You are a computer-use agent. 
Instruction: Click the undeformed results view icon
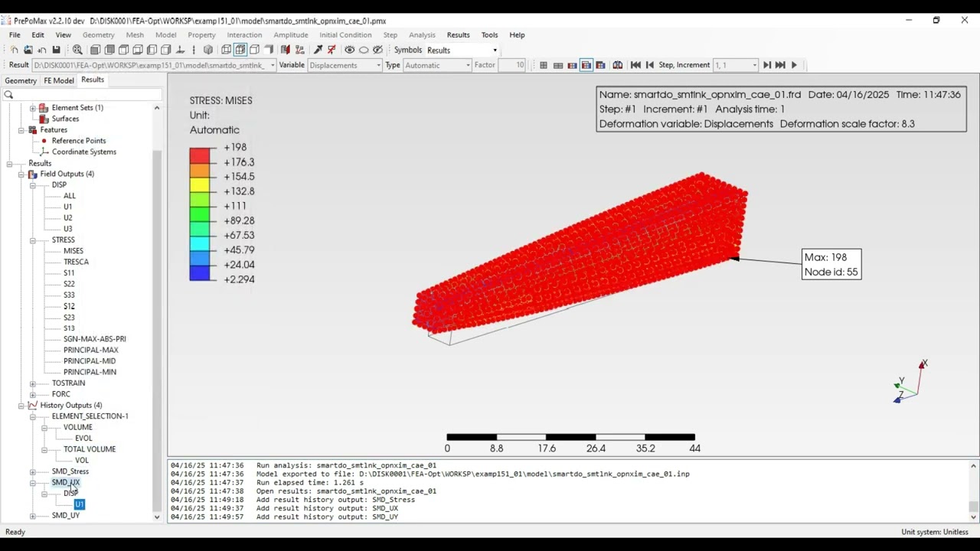(544, 65)
